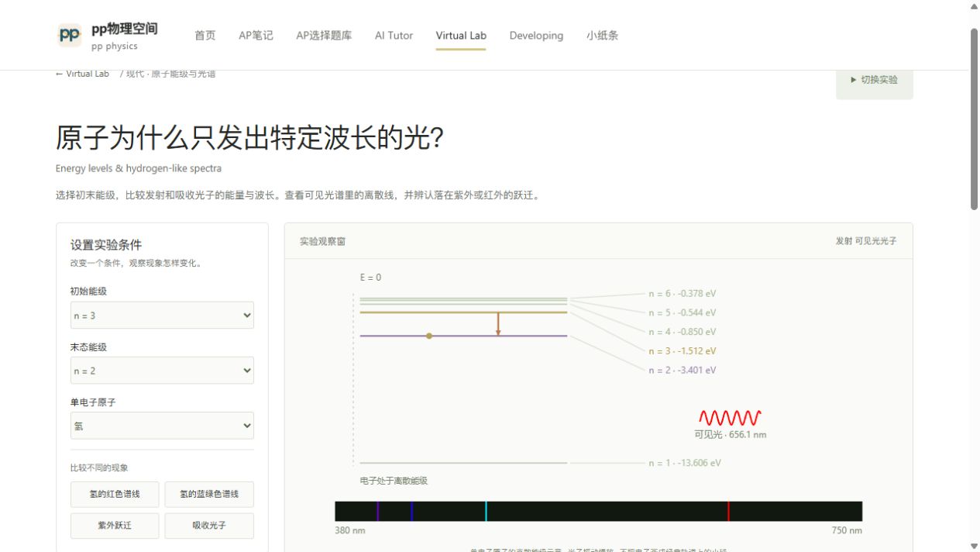Click the scrollbar down arrow
The width and height of the screenshot is (980, 552).
[975, 546]
